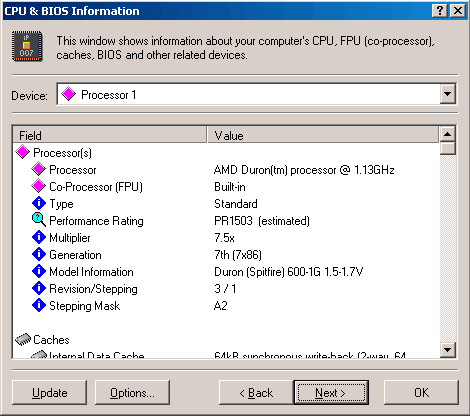The width and height of the screenshot is (470, 418).
Task: Open the Device dropdown arrow
Action: 448,94
